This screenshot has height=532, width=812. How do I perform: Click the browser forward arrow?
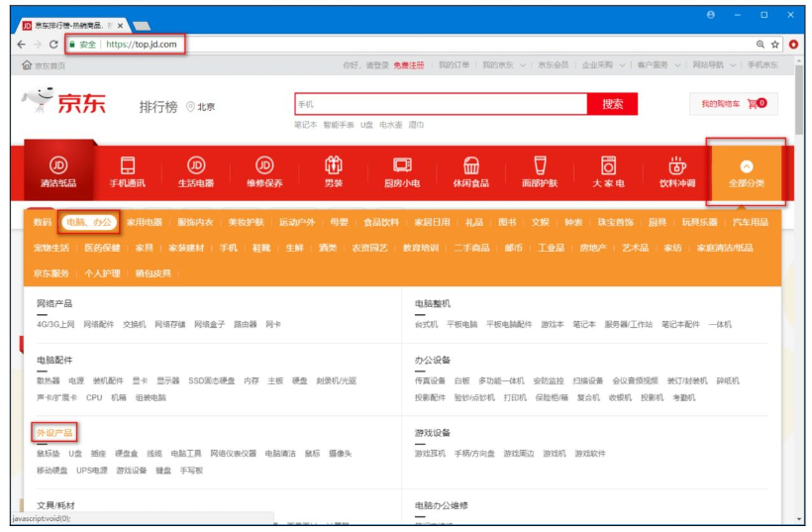click(x=38, y=45)
